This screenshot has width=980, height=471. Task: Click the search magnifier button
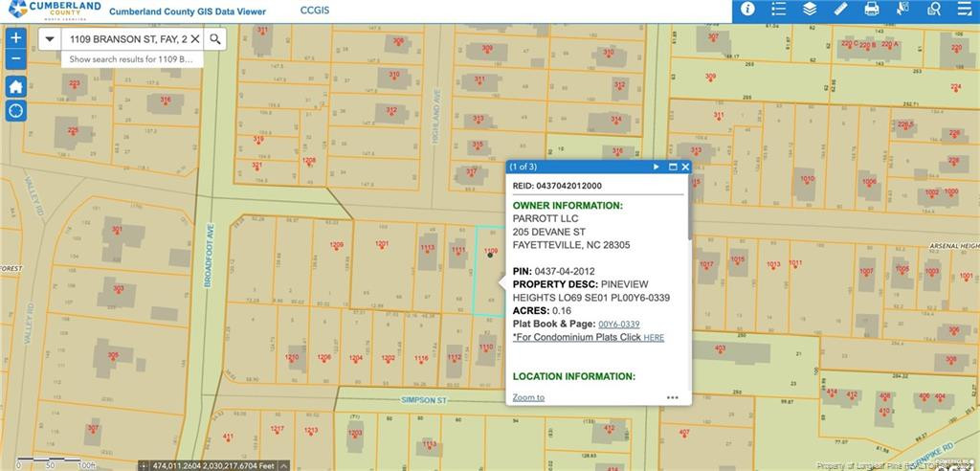(216, 39)
